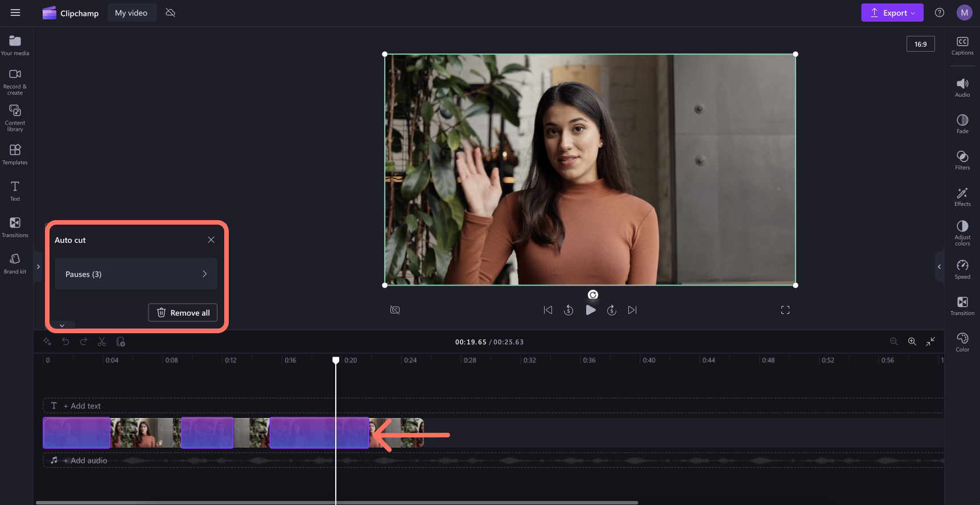Click the Clipchamp logo

(71, 13)
